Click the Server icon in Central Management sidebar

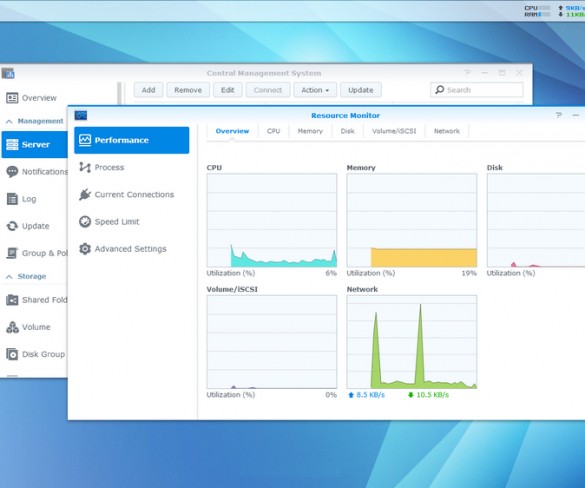tap(12, 144)
